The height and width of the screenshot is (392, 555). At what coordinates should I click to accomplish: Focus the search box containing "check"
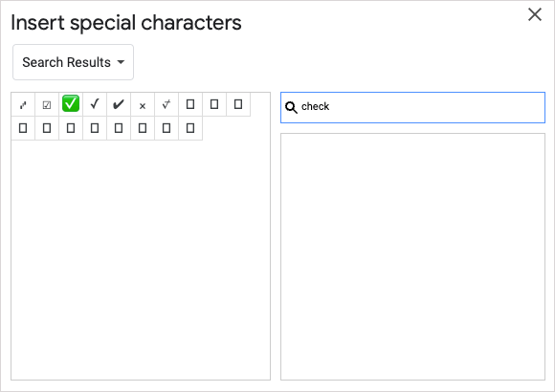point(412,107)
